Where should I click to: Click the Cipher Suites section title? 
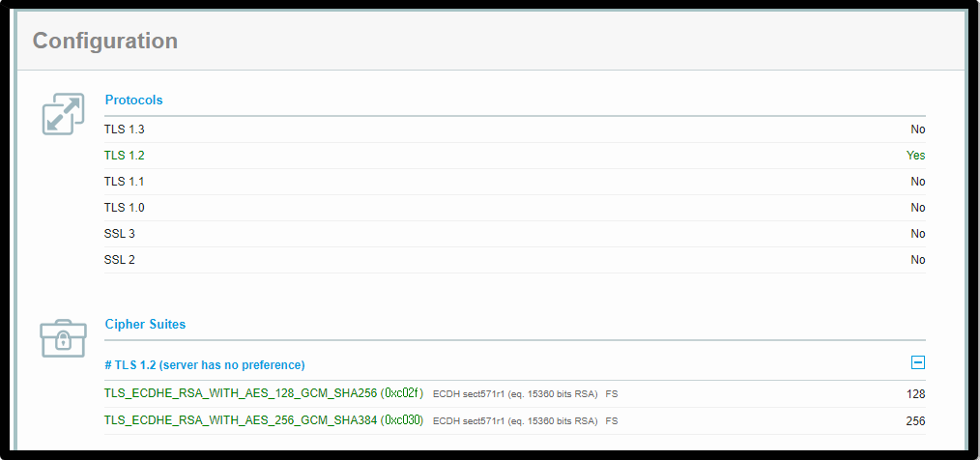click(x=145, y=325)
